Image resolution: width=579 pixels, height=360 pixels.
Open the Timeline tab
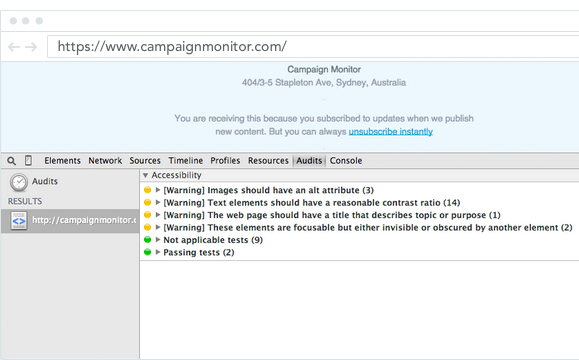[186, 161]
